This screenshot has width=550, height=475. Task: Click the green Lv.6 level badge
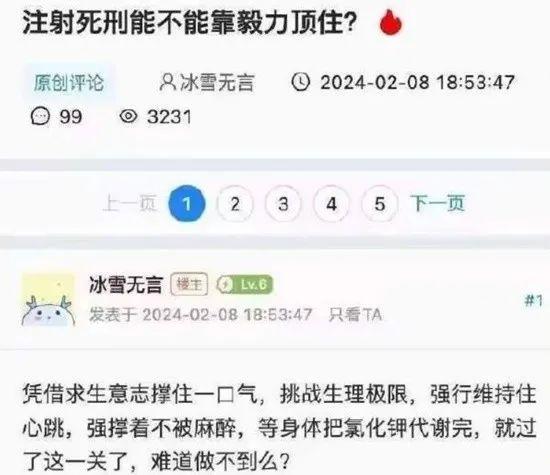(244, 285)
